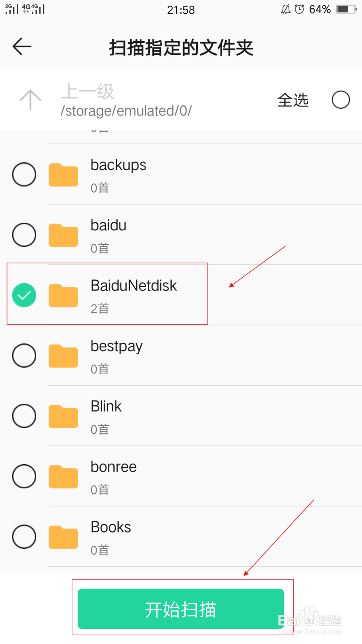Tap the alarm clock status icon
Viewport: 362px width, 644px height.
(x=299, y=9)
